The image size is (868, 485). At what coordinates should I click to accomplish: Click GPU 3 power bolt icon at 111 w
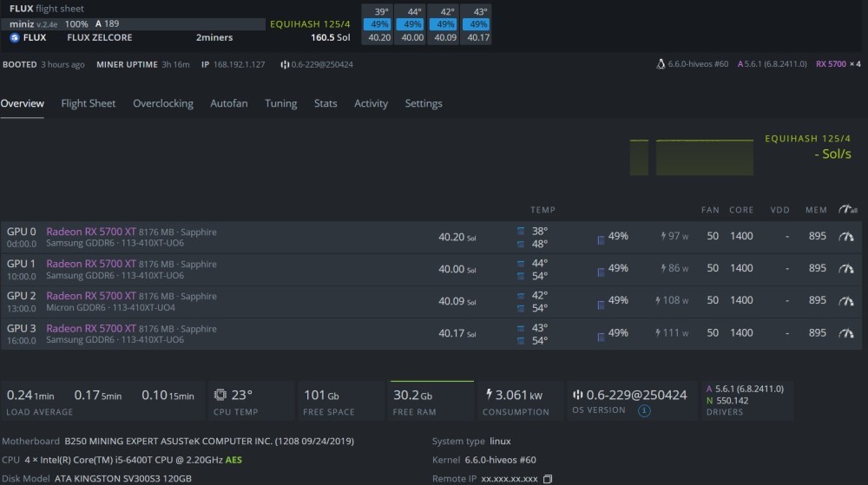point(658,333)
